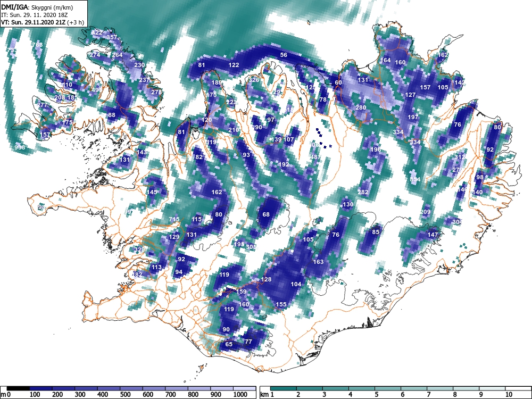Click visibility value '230' on the map
532x399 pixels.
(x=139, y=65)
